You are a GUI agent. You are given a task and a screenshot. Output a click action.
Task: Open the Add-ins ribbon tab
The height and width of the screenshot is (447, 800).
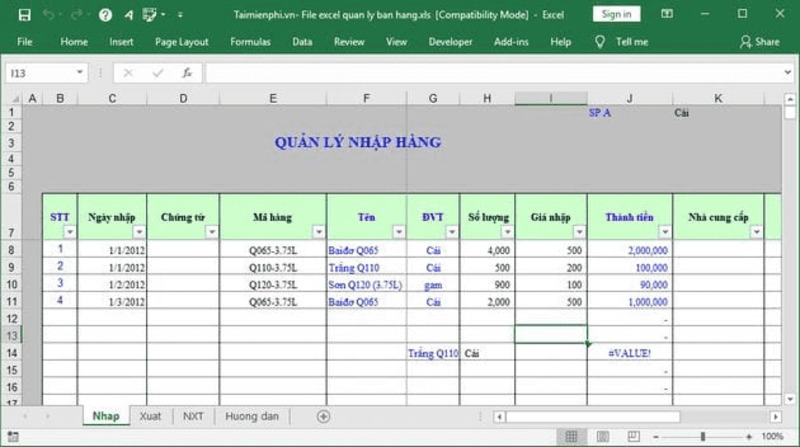pyautogui.click(x=511, y=42)
